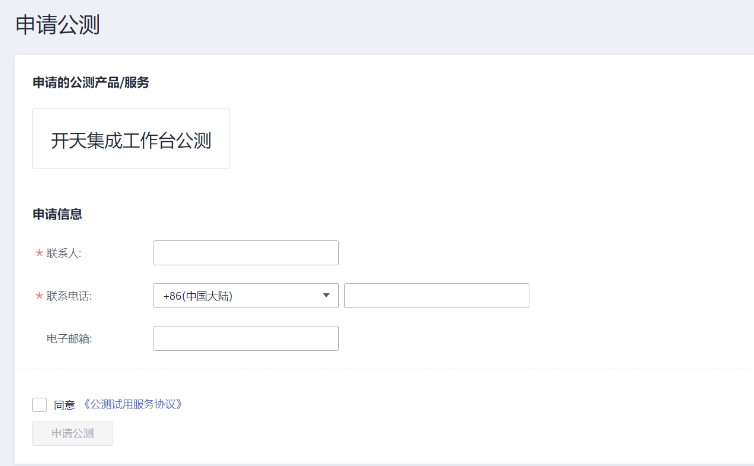Click the 申请公测 page title
Viewport: 754px width, 466px height.
pos(58,26)
